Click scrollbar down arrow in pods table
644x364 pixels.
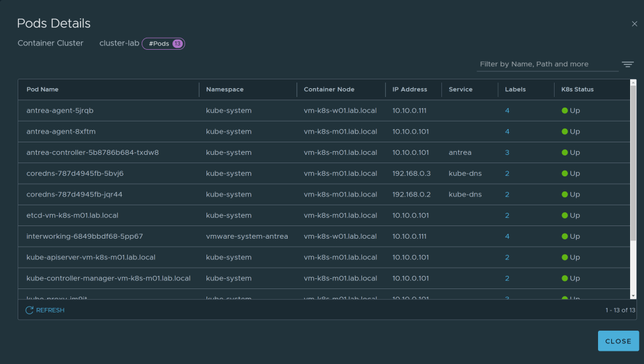click(633, 295)
